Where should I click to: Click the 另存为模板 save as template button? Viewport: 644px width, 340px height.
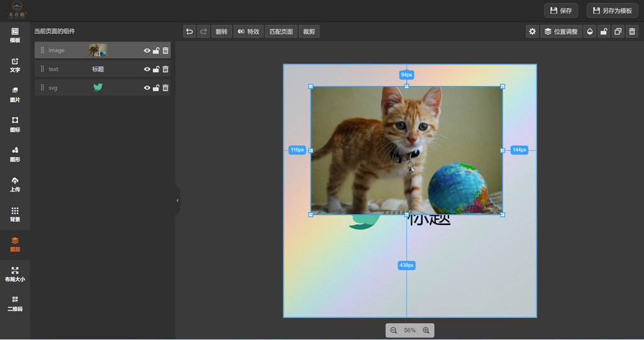click(x=613, y=11)
